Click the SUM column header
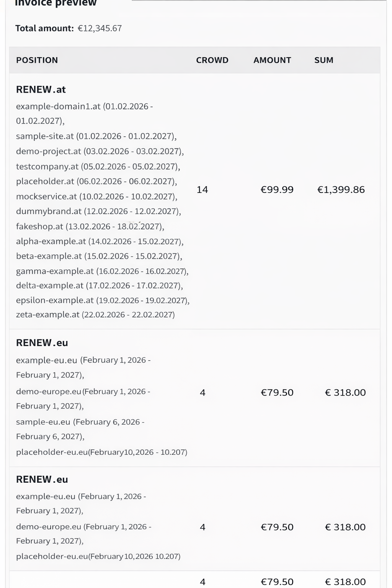This screenshot has width=392, height=588. tap(323, 60)
